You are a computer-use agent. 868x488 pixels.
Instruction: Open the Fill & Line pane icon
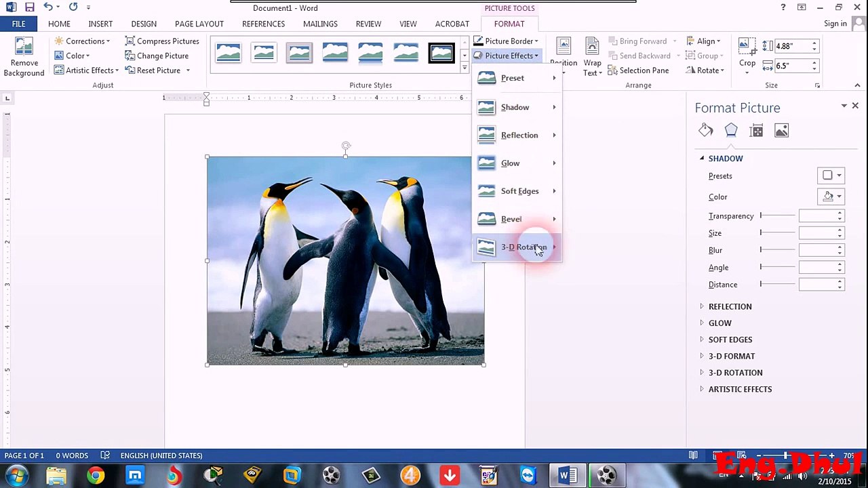click(x=705, y=130)
